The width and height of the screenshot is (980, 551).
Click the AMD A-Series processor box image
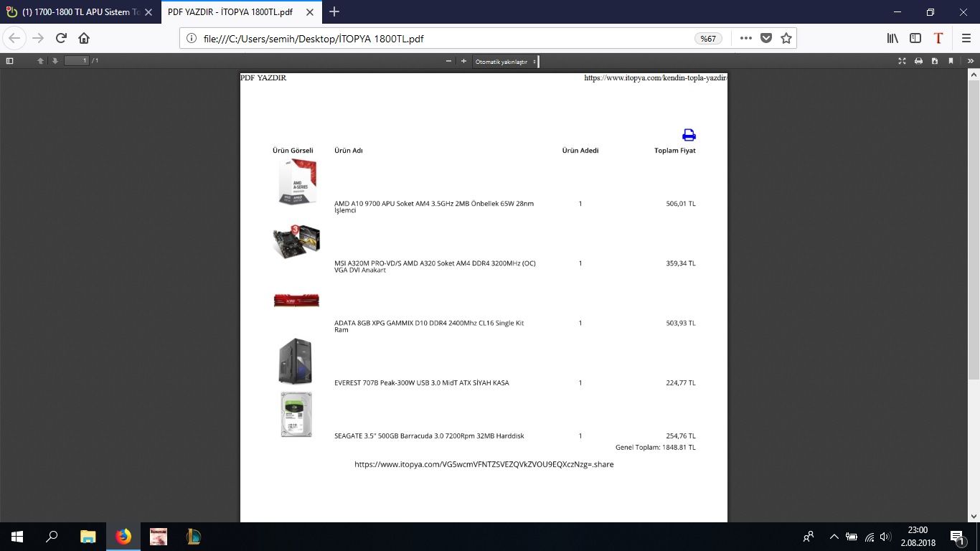click(297, 182)
